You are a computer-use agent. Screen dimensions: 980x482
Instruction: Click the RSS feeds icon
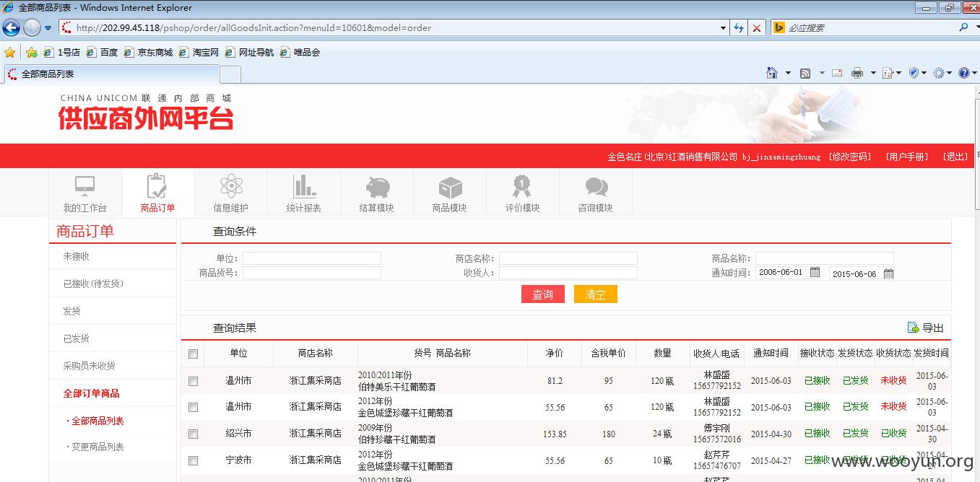pos(805,73)
